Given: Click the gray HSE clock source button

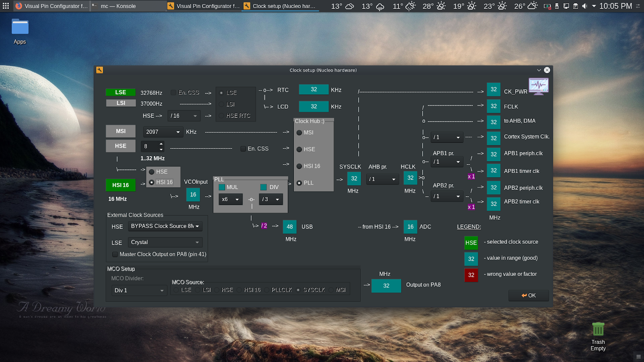Looking at the screenshot, I should click(120, 146).
